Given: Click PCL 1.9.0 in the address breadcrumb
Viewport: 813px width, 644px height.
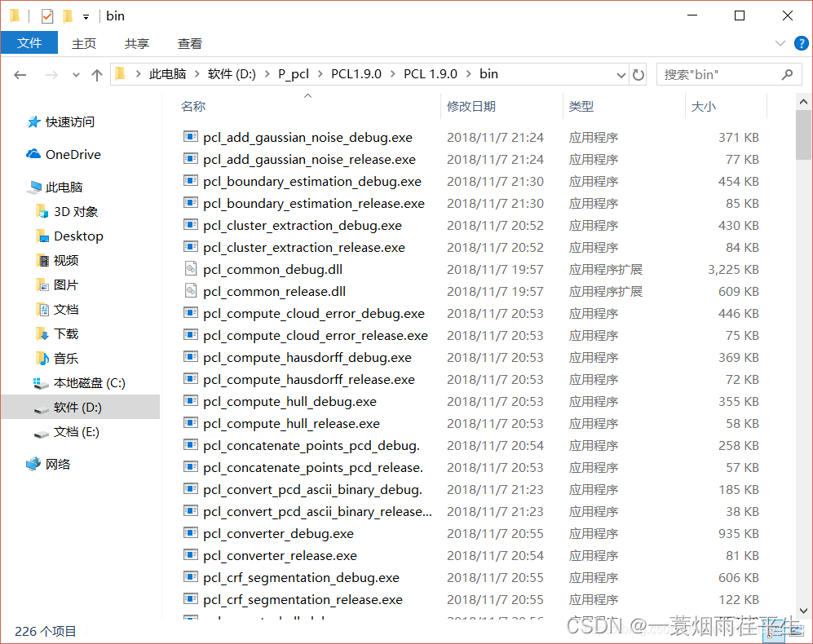Looking at the screenshot, I should (x=431, y=74).
